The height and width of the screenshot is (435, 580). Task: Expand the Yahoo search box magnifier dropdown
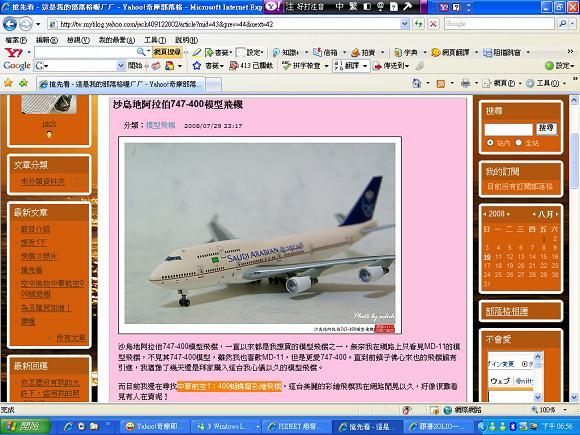[148, 52]
